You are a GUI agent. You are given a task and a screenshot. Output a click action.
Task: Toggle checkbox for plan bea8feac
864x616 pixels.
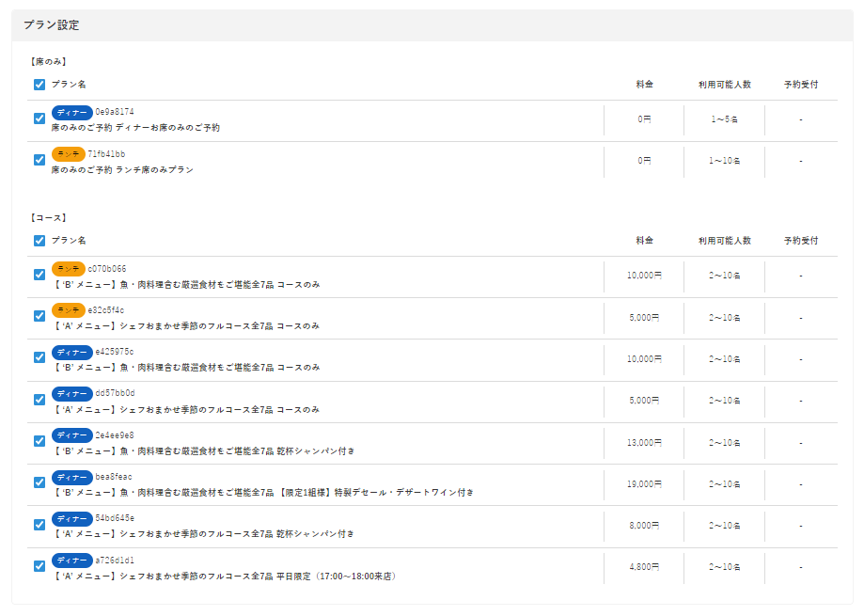click(x=39, y=482)
